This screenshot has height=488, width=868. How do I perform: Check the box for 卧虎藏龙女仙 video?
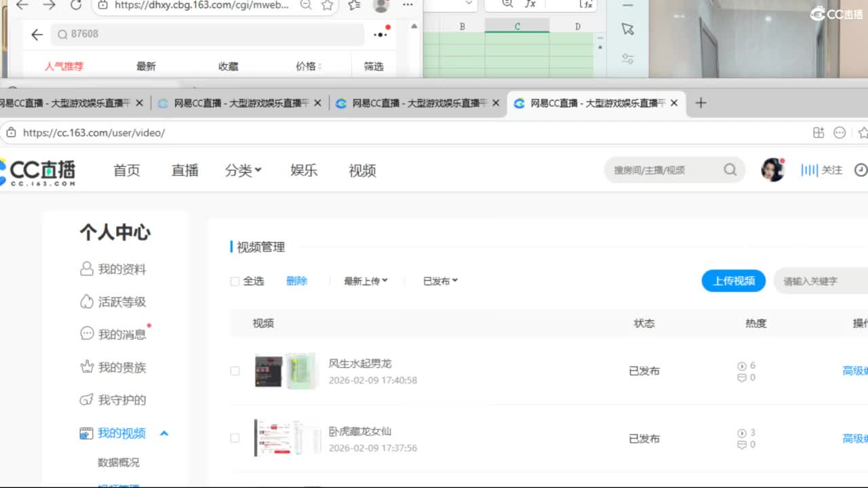coord(235,439)
